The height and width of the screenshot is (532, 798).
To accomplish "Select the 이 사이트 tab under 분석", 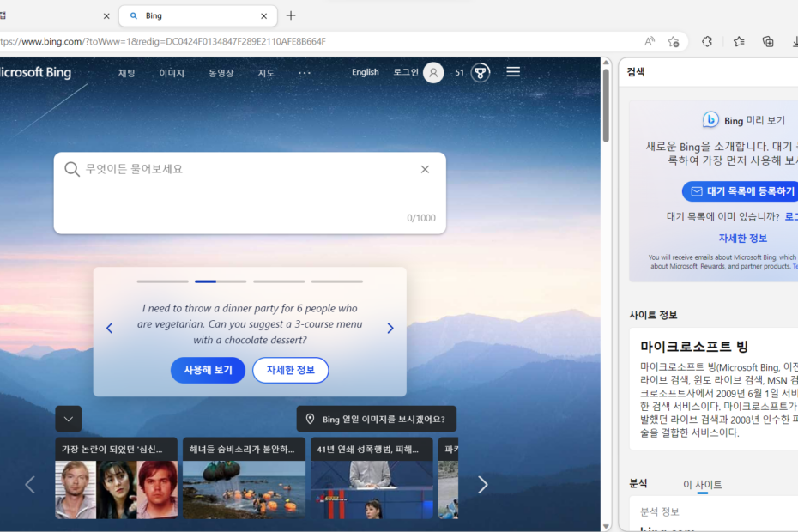I will tap(702, 485).
